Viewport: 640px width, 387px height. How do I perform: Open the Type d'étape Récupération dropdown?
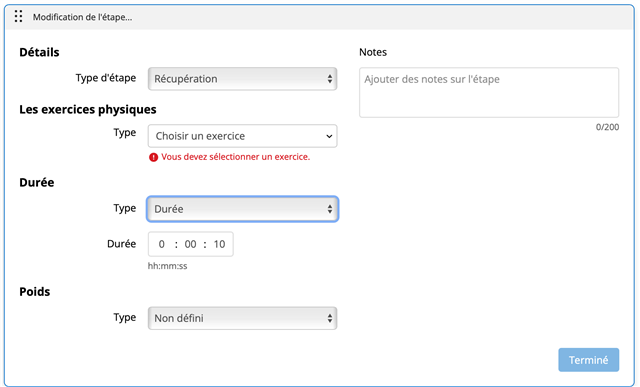click(242, 79)
